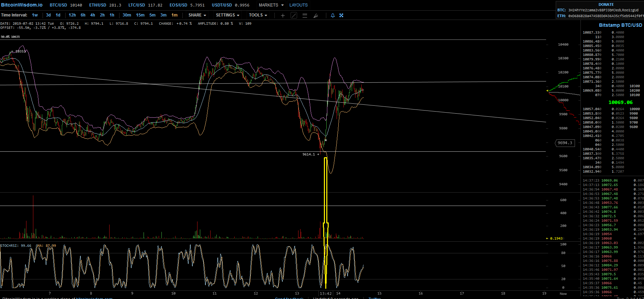Click the current price 10069.06
The image size is (644, 299).
pos(620,102)
